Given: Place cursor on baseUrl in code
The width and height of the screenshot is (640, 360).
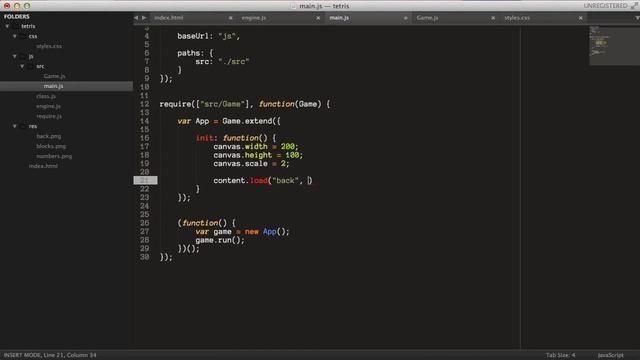Looking at the screenshot, I should coord(193,36).
